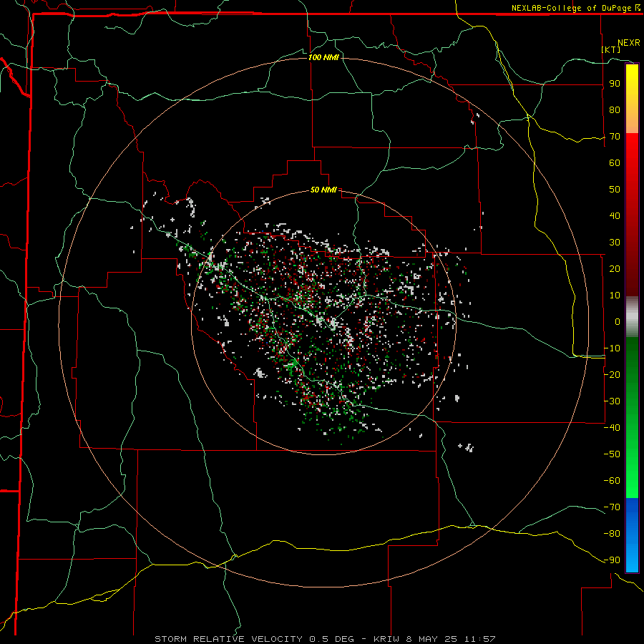Image resolution: width=644 pixels, height=644 pixels.
Task: Click the positive 10 knot scale value
Action: point(615,296)
